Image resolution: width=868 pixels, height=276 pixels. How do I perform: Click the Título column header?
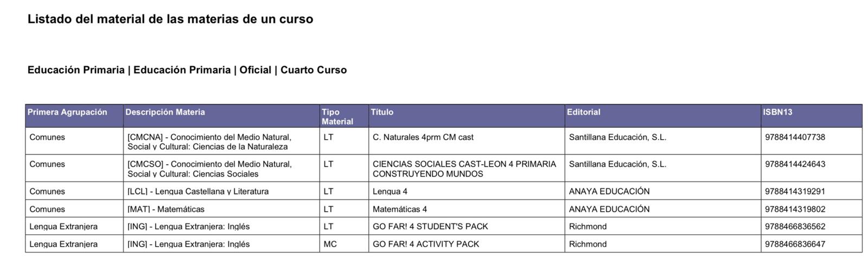pos(467,116)
